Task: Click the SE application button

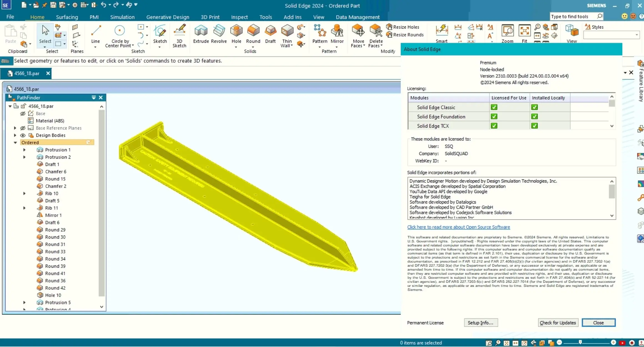Action: tap(6, 5)
